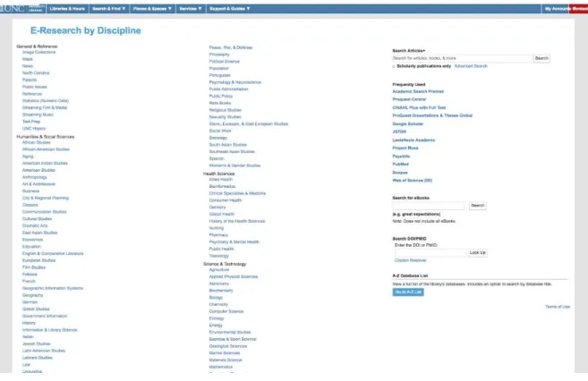Screen dimensions: 588x381
Task: Click Search button beside articles field
Action: (541, 58)
